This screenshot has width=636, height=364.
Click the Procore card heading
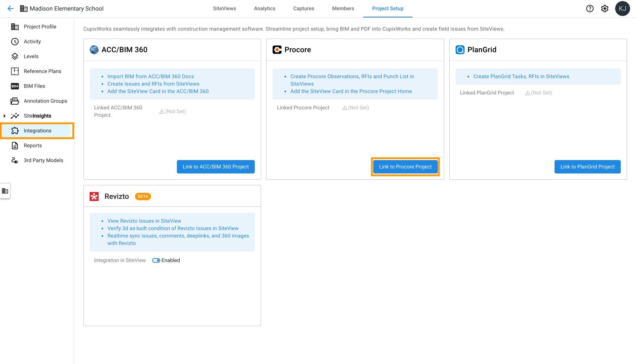tap(298, 50)
